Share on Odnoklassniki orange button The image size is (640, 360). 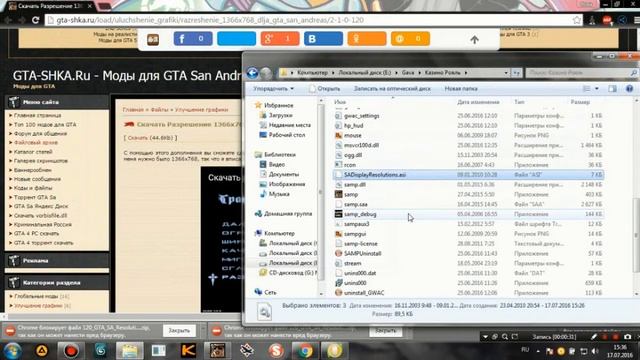pyautogui.click(x=367, y=39)
